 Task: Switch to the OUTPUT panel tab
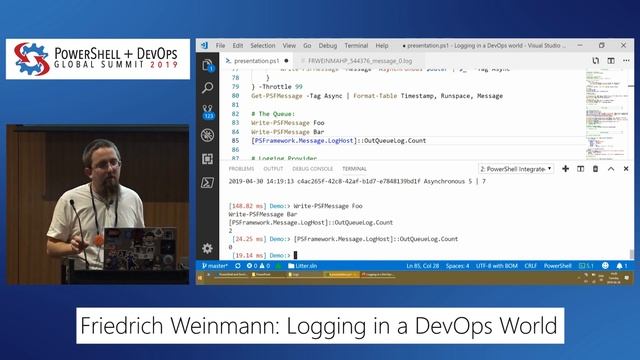[273, 169]
